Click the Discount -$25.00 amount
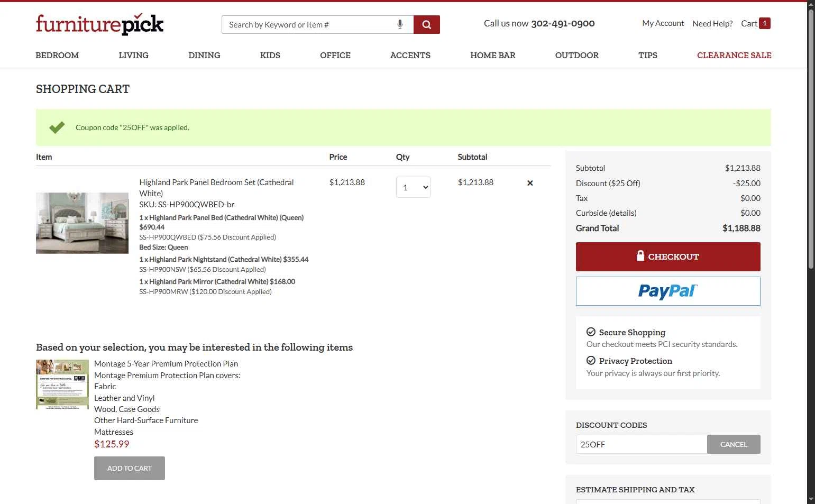 tap(747, 184)
